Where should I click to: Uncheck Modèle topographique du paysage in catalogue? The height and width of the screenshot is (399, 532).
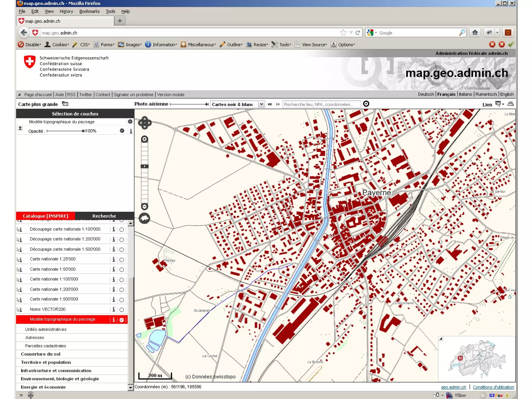click(x=121, y=320)
